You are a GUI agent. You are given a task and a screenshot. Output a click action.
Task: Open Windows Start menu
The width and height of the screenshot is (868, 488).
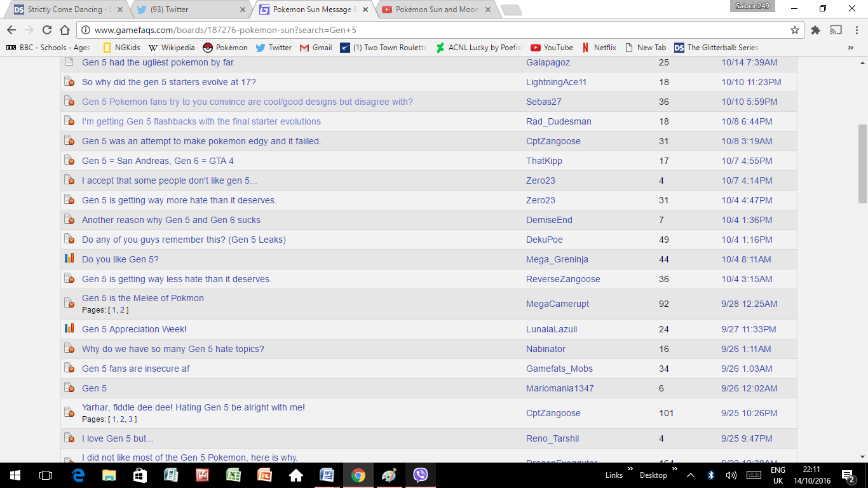pos(15,475)
